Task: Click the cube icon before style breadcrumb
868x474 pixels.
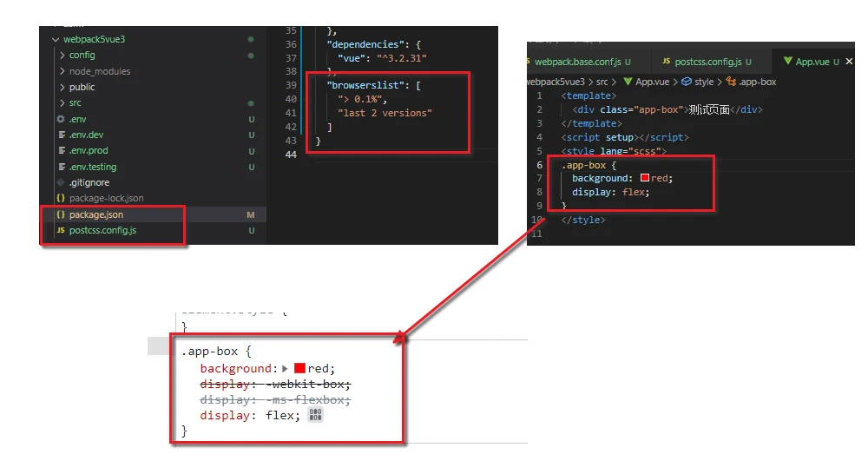Action: (687, 82)
